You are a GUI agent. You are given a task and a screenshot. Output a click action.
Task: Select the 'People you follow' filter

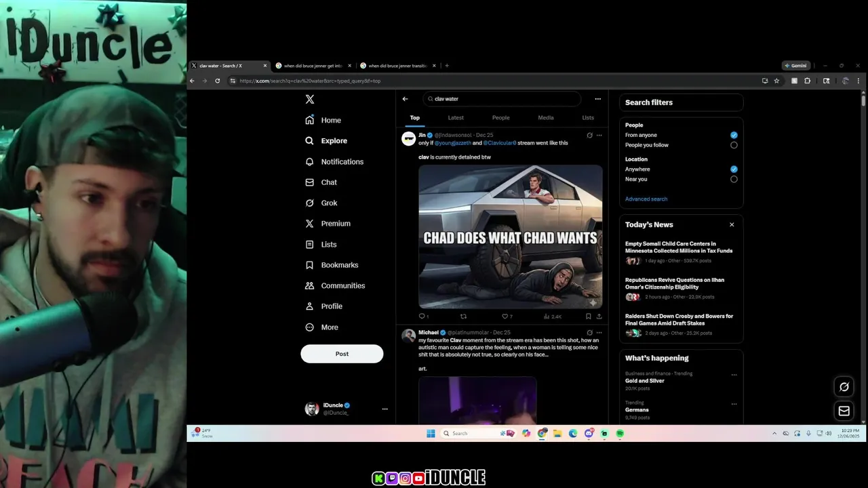(x=734, y=145)
